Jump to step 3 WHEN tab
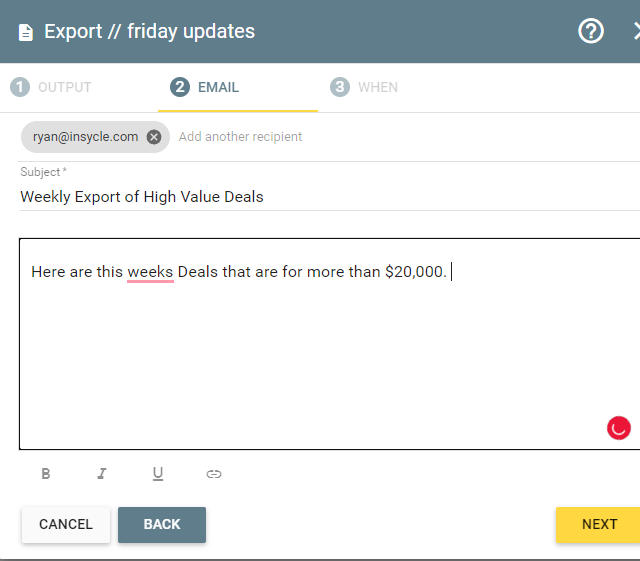640x561 pixels. [364, 87]
